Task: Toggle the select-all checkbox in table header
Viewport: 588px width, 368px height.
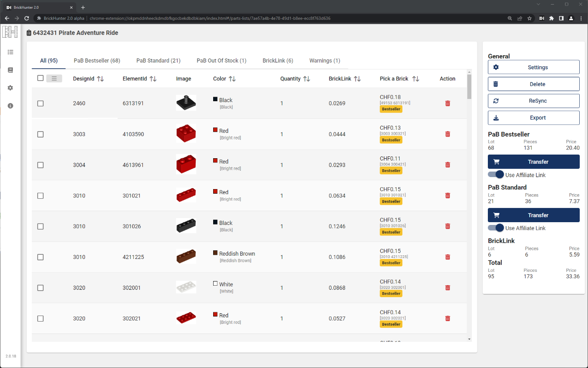Action: click(40, 78)
